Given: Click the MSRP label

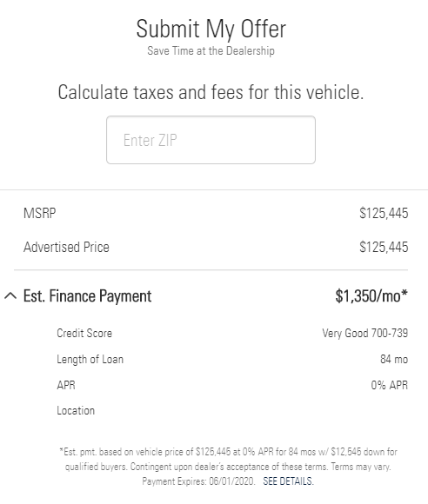Looking at the screenshot, I should (x=40, y=214).
